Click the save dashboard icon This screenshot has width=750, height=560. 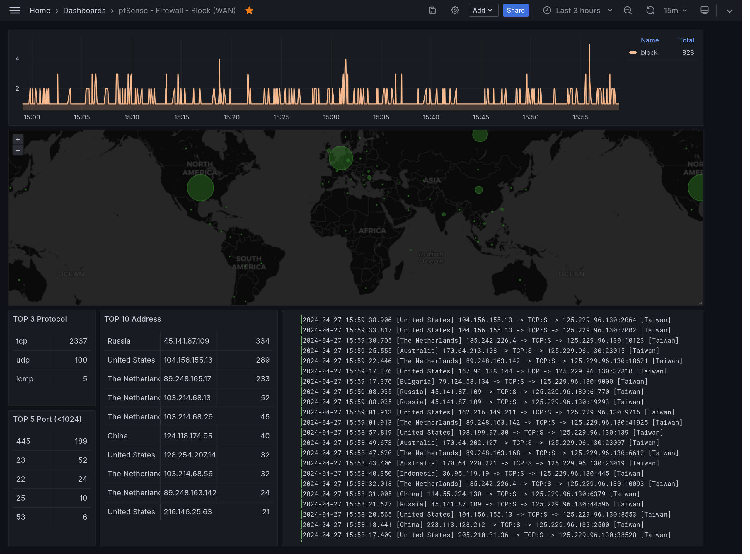(x=432, y=11)
